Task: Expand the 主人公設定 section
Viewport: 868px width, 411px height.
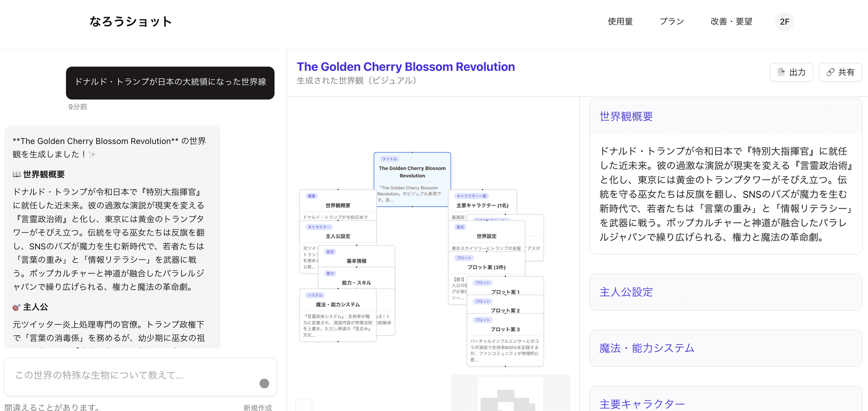Action: coord(726,292)
